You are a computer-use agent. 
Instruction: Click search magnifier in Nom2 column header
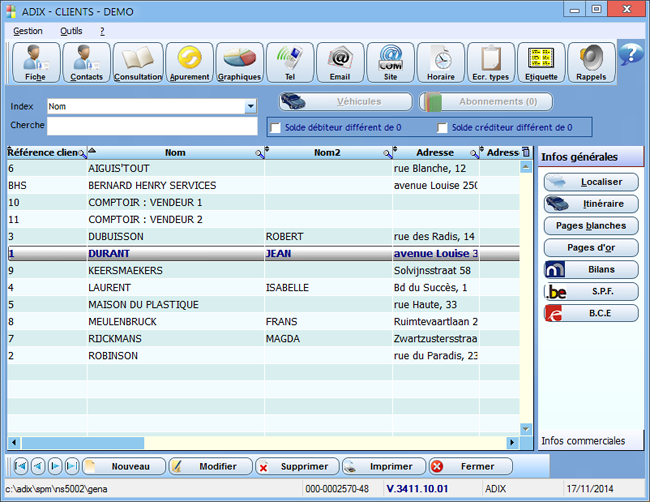click(x=388, y=154)
